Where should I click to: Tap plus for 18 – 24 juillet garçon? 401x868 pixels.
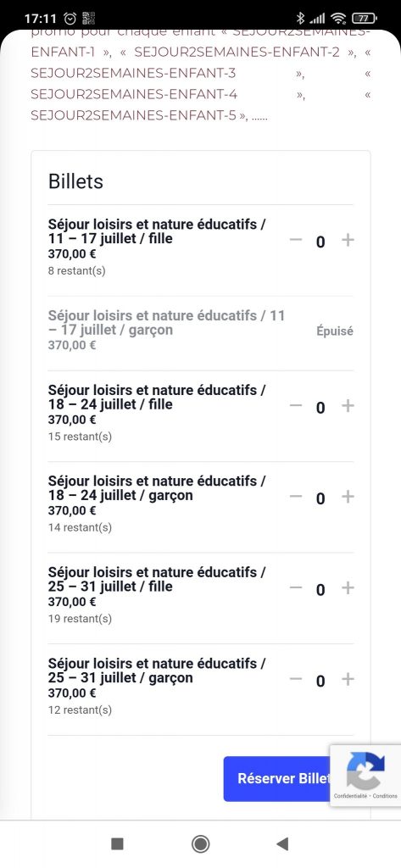(x=348, y=497)
